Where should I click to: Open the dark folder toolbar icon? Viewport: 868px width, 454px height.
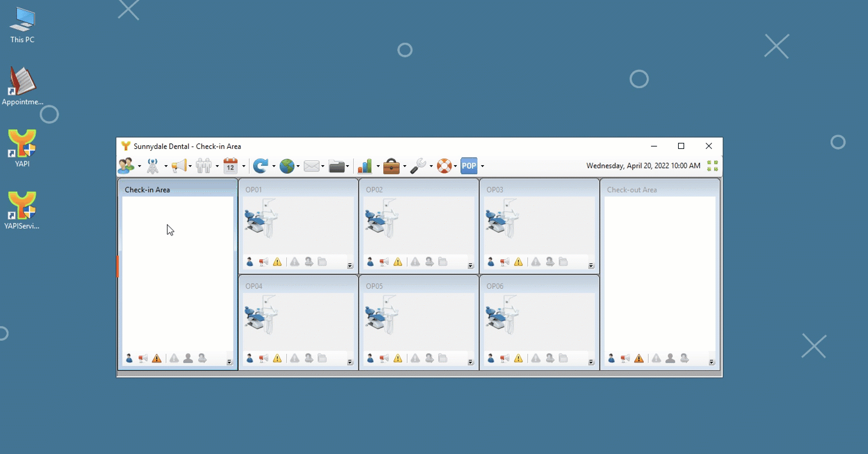(337, 166)
